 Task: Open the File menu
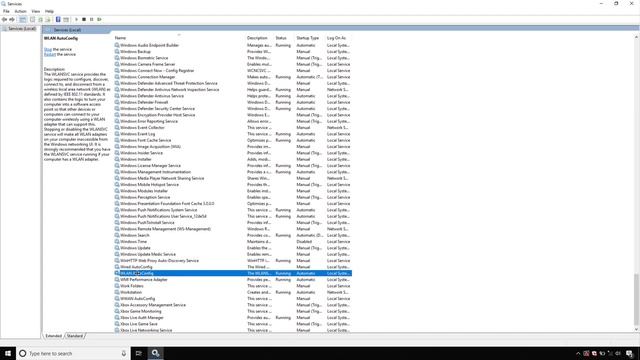6,11
